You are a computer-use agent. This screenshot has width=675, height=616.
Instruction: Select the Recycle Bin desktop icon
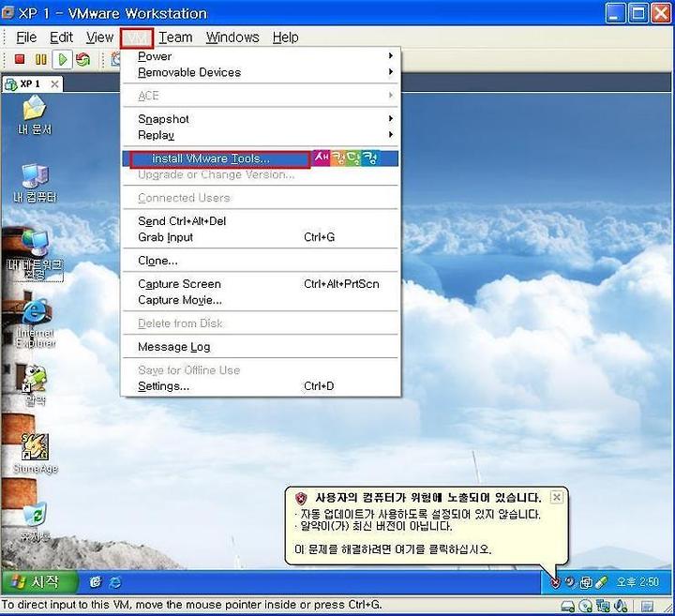[x=36, y=521]
